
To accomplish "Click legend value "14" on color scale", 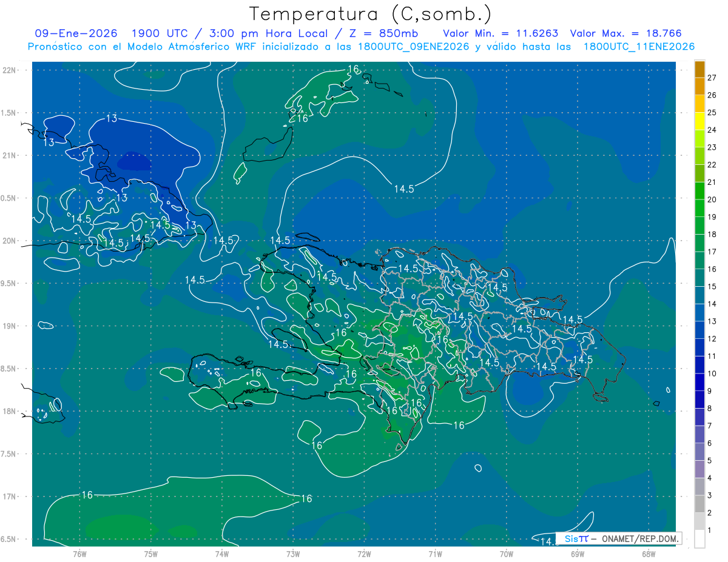I will pos(712,304).
